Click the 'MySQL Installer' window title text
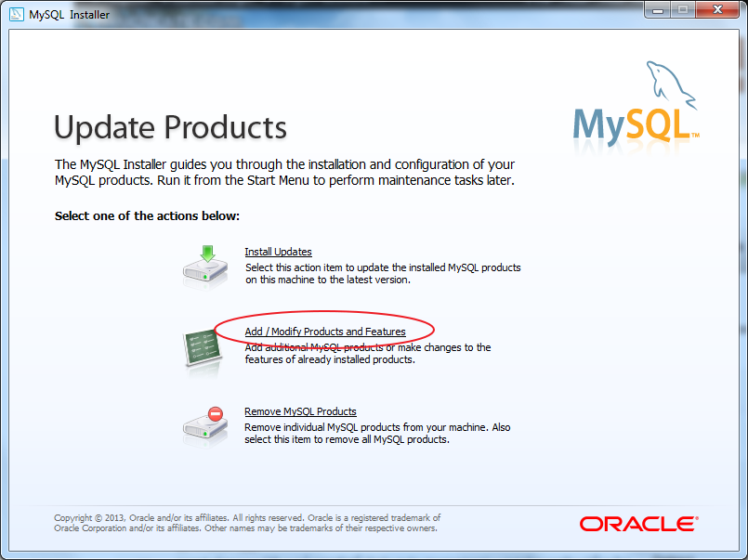 coord(69,15)
